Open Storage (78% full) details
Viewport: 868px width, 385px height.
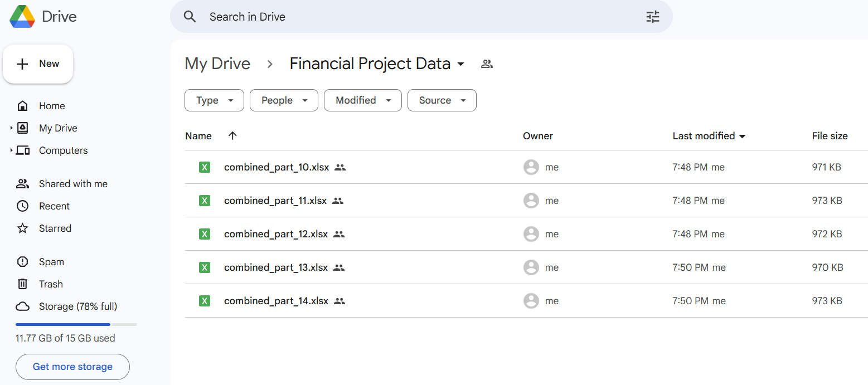coord(78,306)
